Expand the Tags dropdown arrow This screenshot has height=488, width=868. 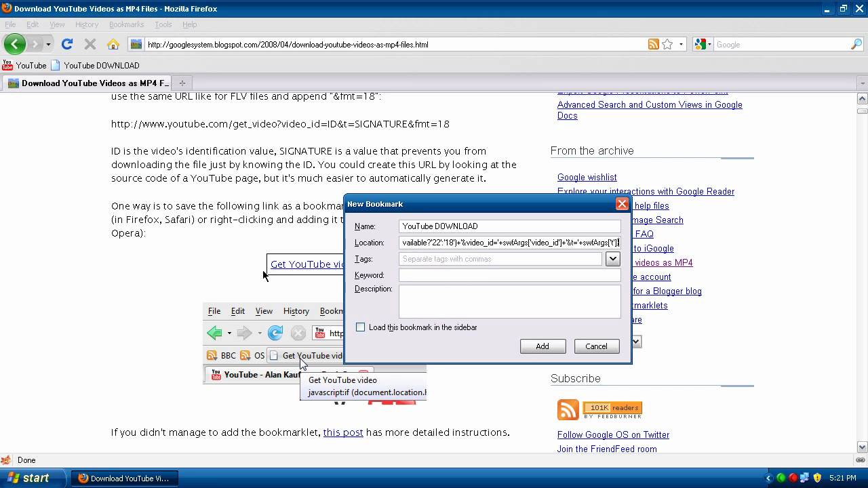[x=612, y=259]
